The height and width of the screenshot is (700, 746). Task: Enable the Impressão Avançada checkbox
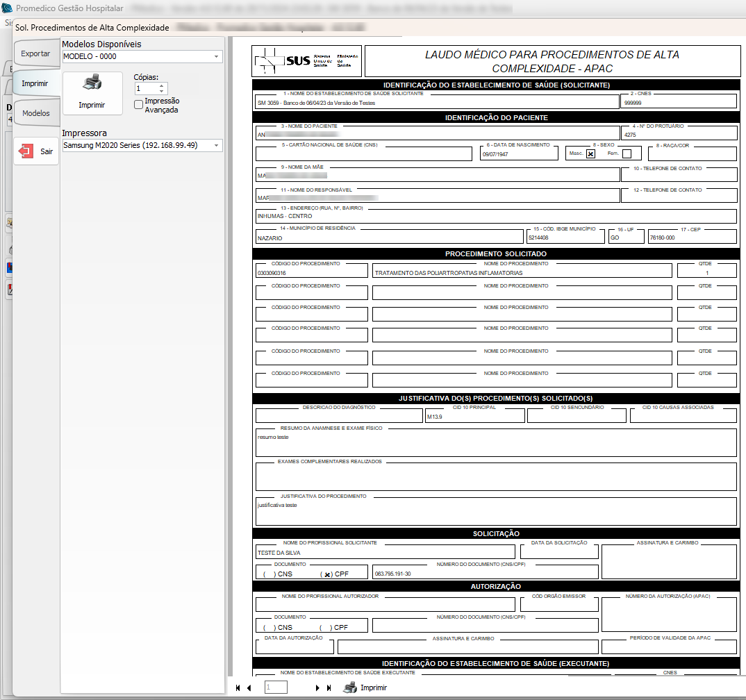138,104
